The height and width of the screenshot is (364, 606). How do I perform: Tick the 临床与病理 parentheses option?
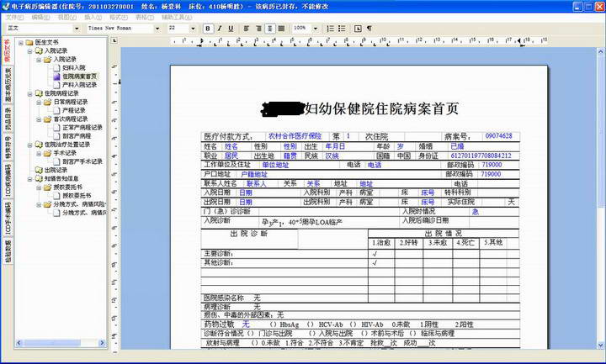pos(413,334)
